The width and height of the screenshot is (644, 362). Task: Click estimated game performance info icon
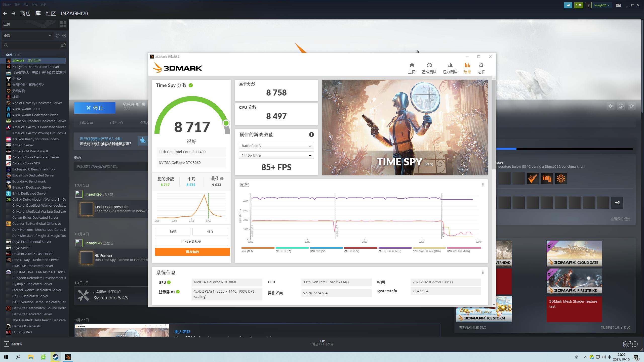311,134
